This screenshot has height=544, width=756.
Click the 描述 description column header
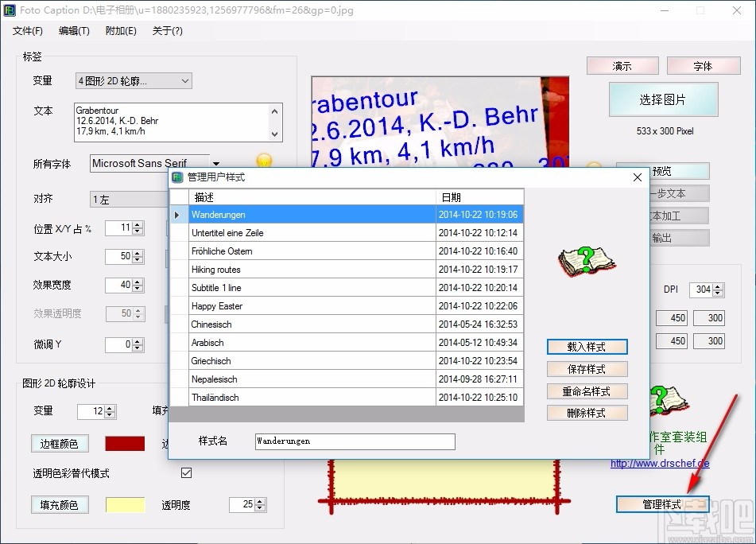tap(312, 197)
